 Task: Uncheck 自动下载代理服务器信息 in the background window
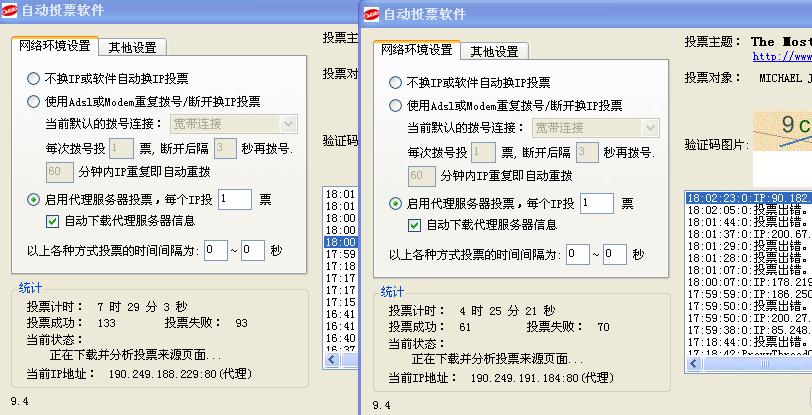[53, 221]
